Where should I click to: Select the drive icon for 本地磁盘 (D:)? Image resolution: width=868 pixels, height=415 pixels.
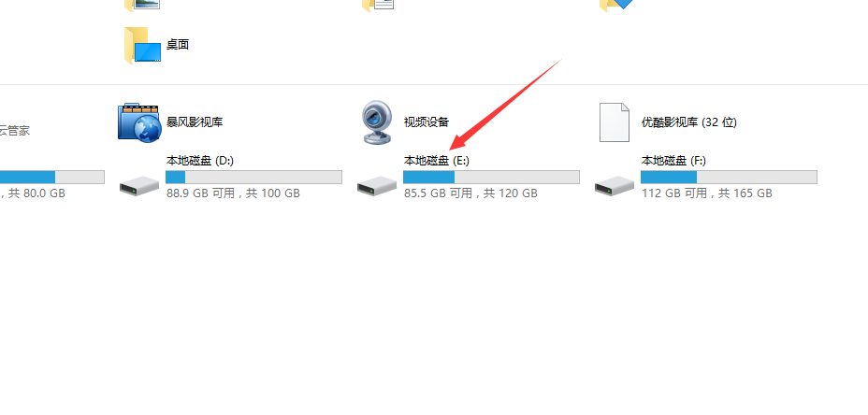click(x=139, y=185)
